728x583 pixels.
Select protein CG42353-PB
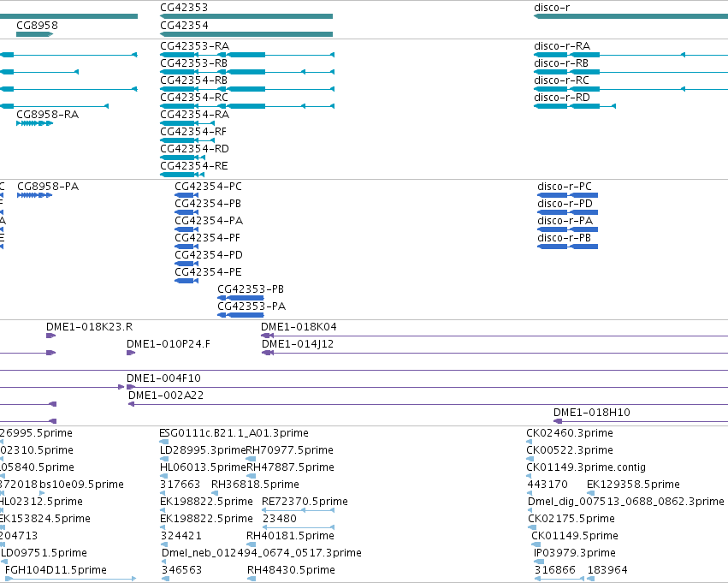pyautogui.click(x=240, y=298)
